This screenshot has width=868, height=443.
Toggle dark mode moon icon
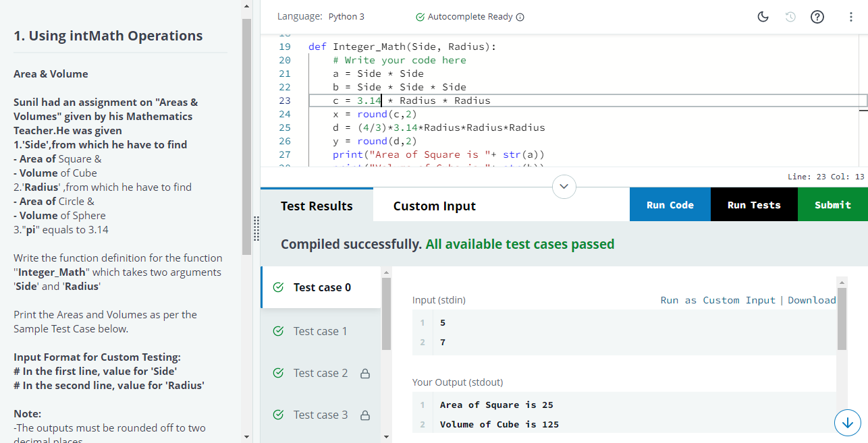point(763,17)
